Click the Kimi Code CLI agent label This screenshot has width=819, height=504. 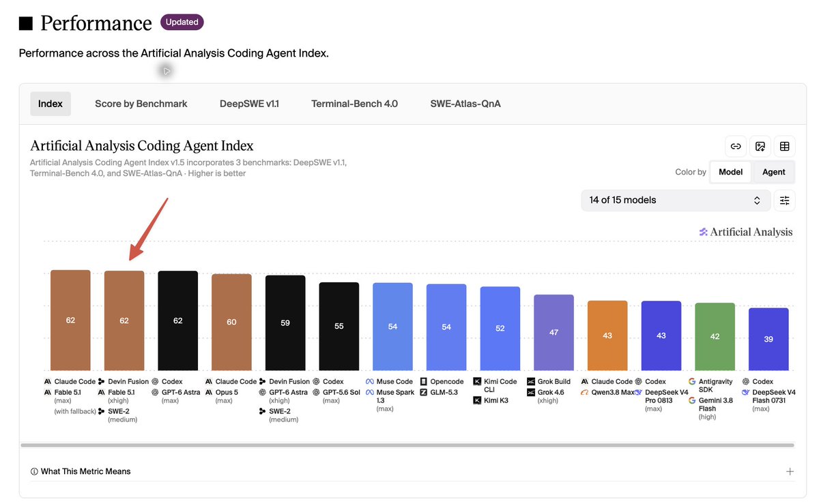pos(500,386)
